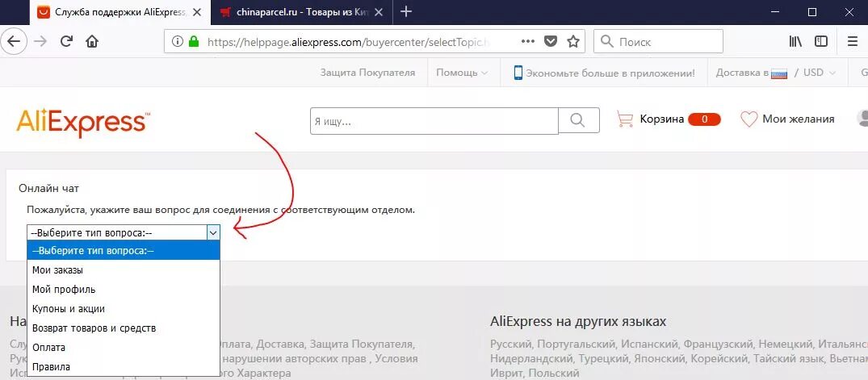Click Нидерландский language link
Image resolution: width=868 pixels, height=380 pixels.
tap(530, 358)
